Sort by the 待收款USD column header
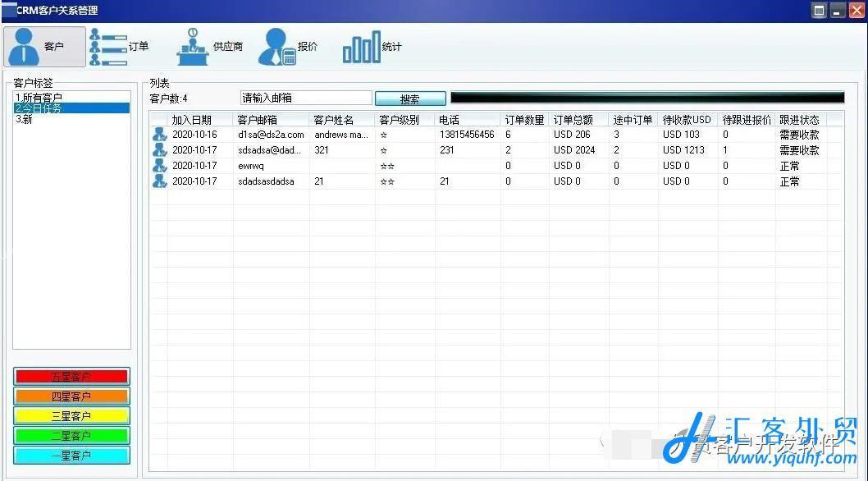Viewport: 868px width, 481px height. click(x=687, y=120)
